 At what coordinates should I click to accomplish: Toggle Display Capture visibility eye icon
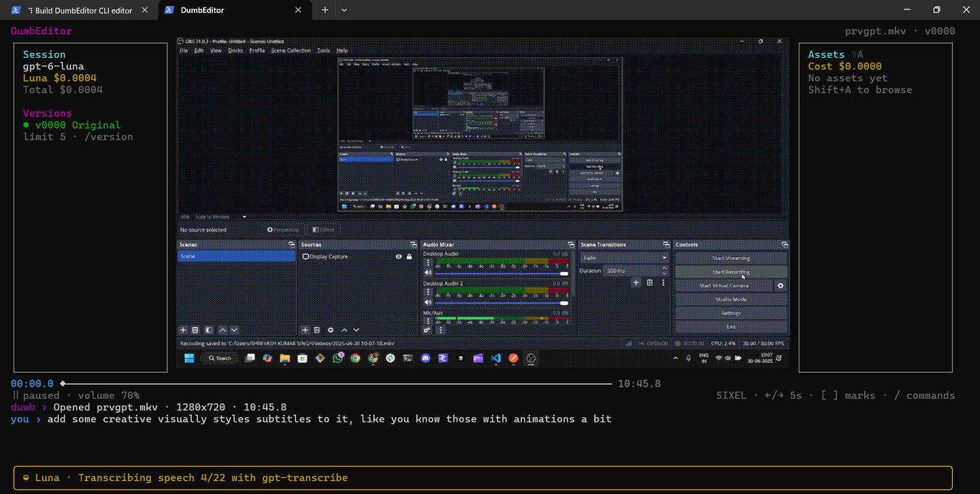[399, 257]
